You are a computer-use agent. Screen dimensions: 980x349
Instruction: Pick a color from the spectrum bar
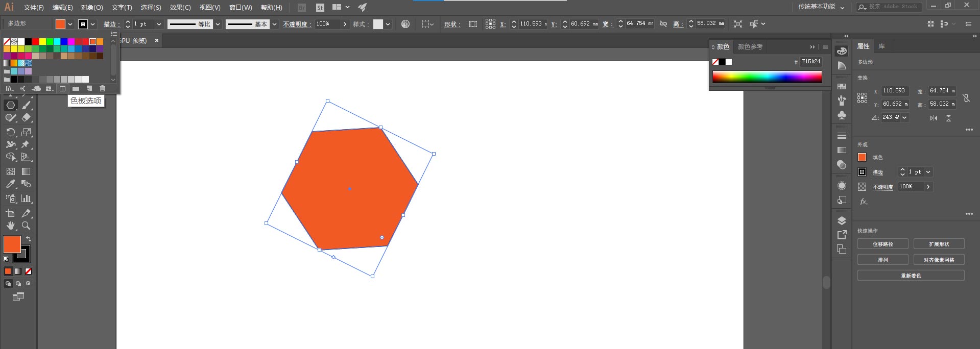(x=767, y=77)
